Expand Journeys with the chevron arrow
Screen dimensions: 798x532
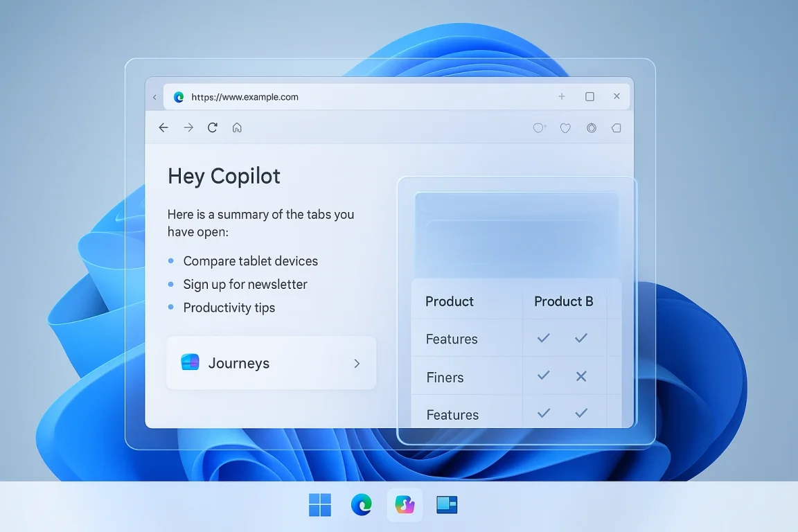pyautogui.click(x=357, y=363)
